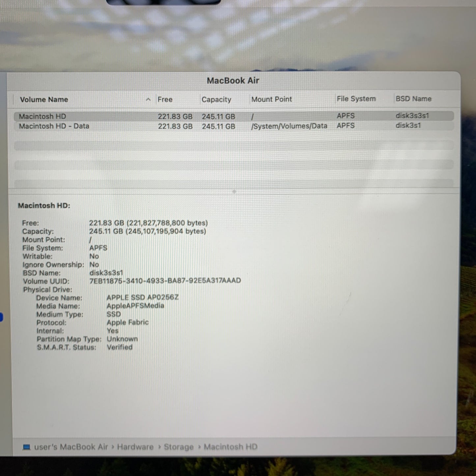476x476 pixels.
Task: Sort by File System column header
Action: [356, 99]
